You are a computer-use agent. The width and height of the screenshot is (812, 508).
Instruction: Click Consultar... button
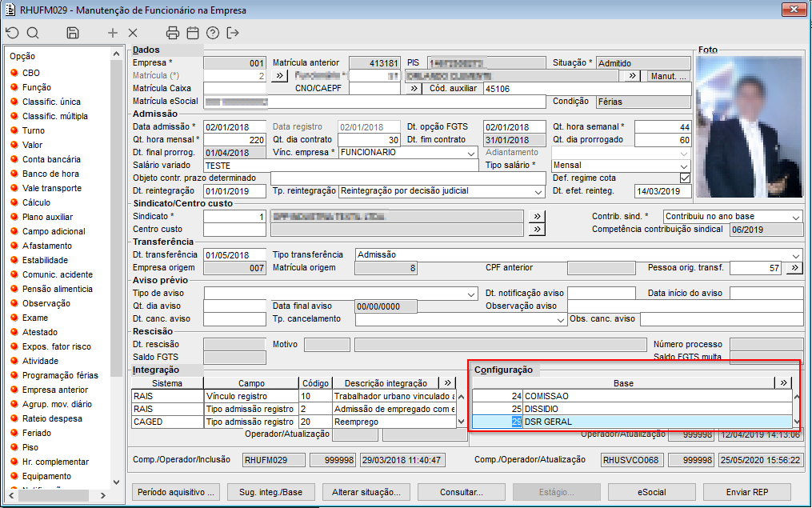[x=462, y=492]
